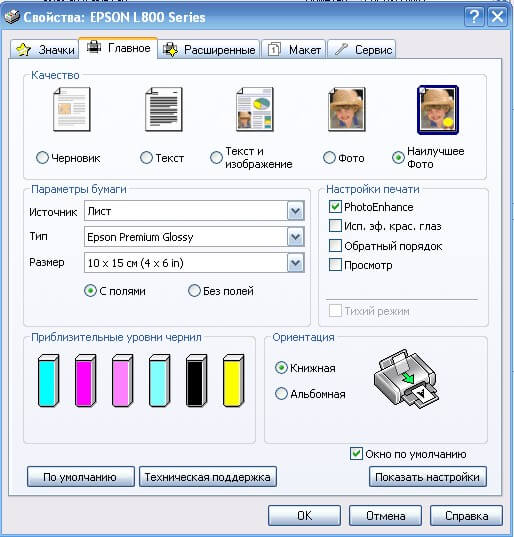This screenshot has height=537, width=514.
Task: Click the Текст quality document icon
Action: (x=164, y=109)
